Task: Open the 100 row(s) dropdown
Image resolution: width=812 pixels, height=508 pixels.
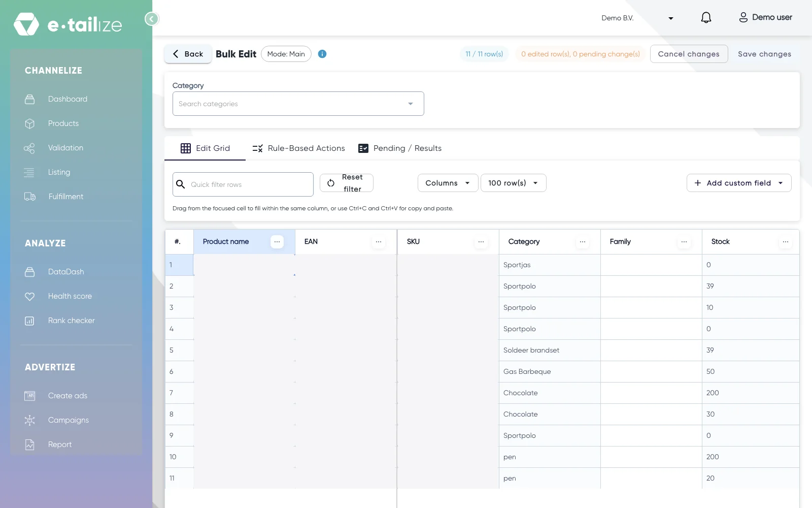Action: (513, 183)
